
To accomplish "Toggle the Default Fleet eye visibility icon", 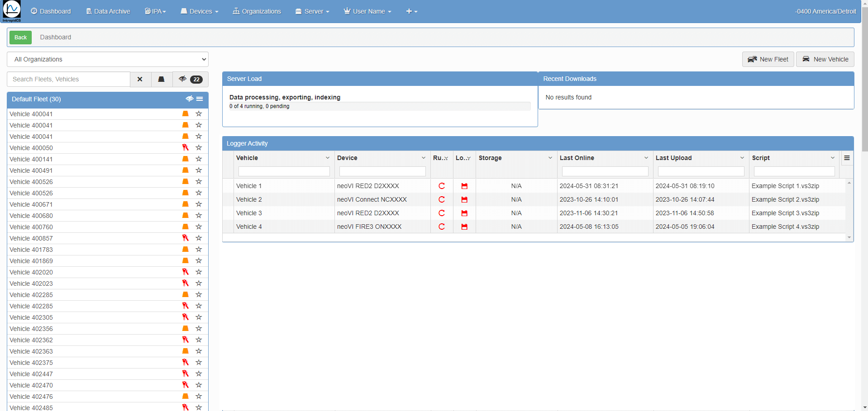I will [x=190, y=99].
